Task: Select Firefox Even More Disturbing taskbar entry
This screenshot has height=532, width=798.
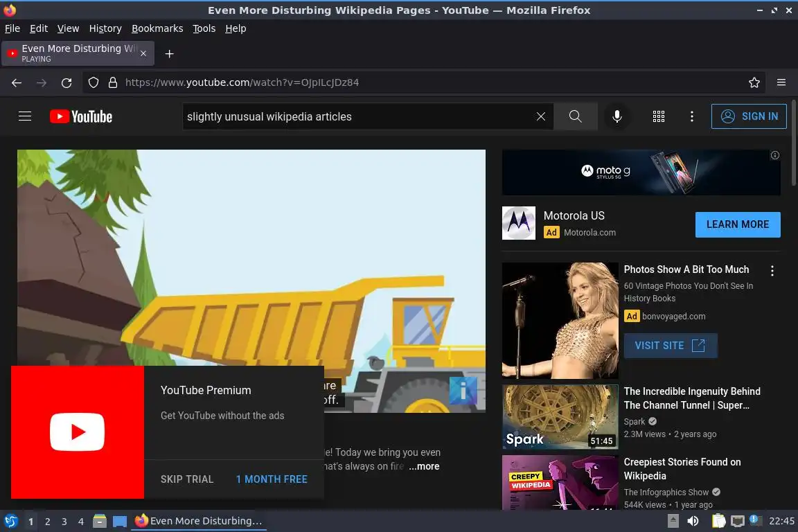Action: tap(199, 522)
